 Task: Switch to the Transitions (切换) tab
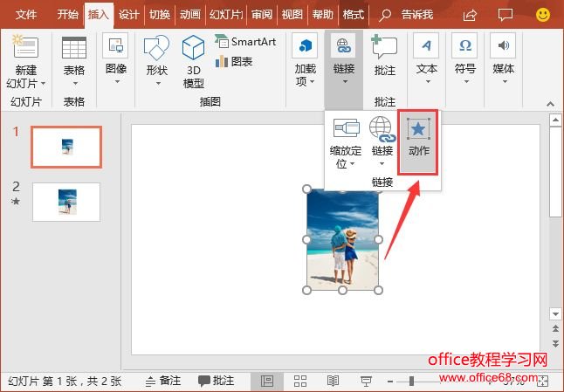tap(160, 15)
